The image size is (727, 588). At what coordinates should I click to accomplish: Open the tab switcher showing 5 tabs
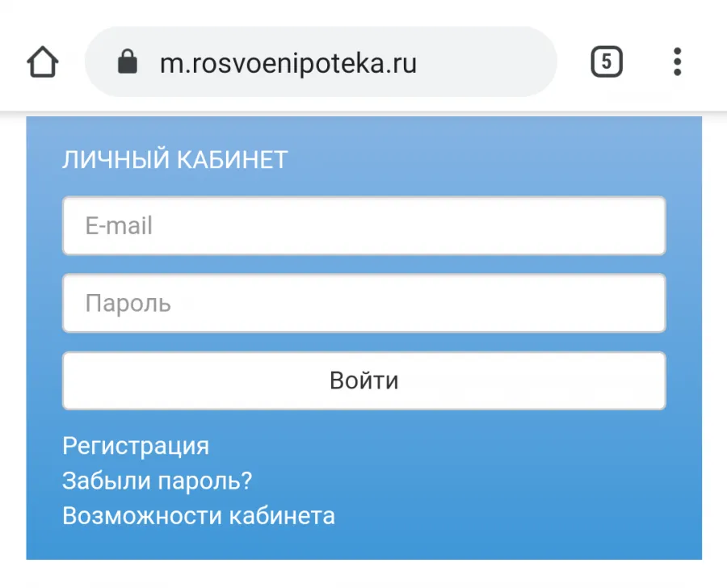pos(607,61)
